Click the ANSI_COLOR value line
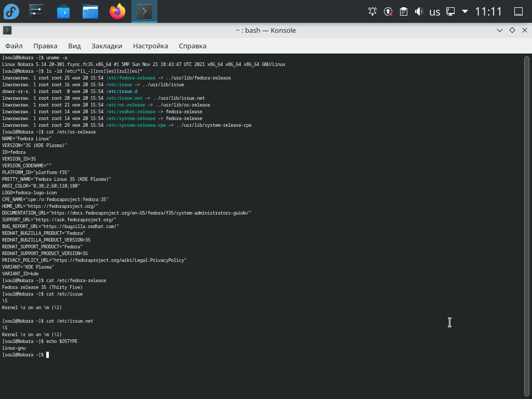The image size is (532, 399). click(41, 186)
